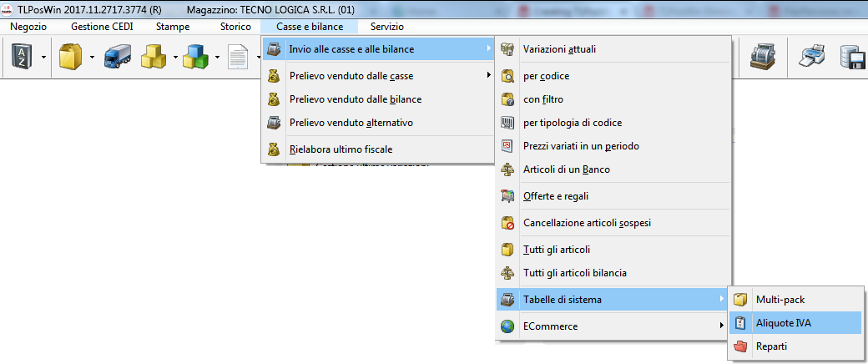Open the Negozio menu

[28, 27]
